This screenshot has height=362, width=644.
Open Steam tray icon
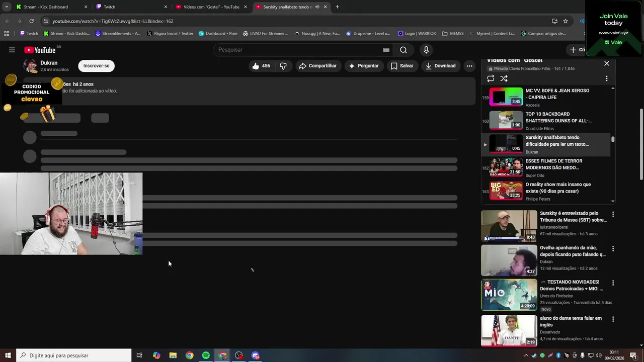[534, 355]
